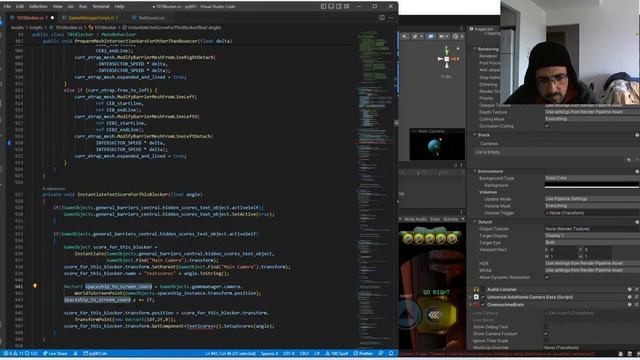Switch to the TextScores.cs editor tab

pyautogui.click(x=151, y=18)
